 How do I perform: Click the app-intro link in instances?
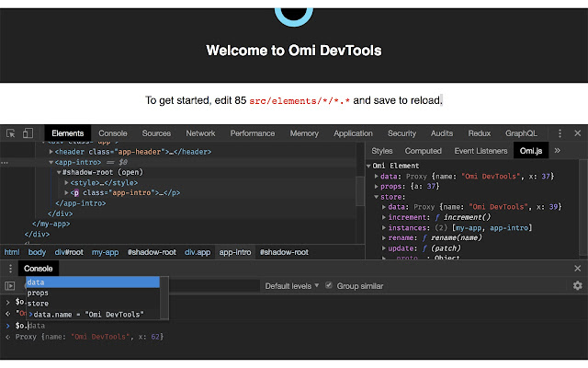pyautogui.click(x=509, y=227)
